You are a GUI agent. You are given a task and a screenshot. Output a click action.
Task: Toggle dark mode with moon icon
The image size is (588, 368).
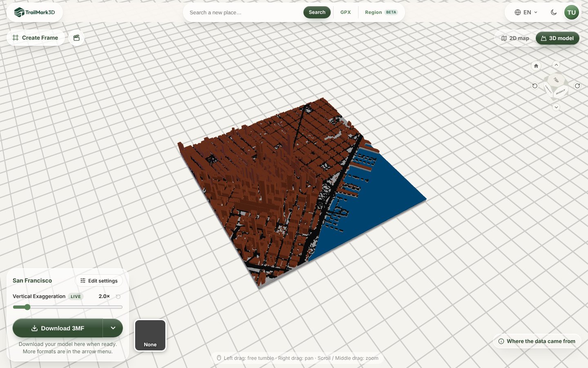tap(554, 12)
